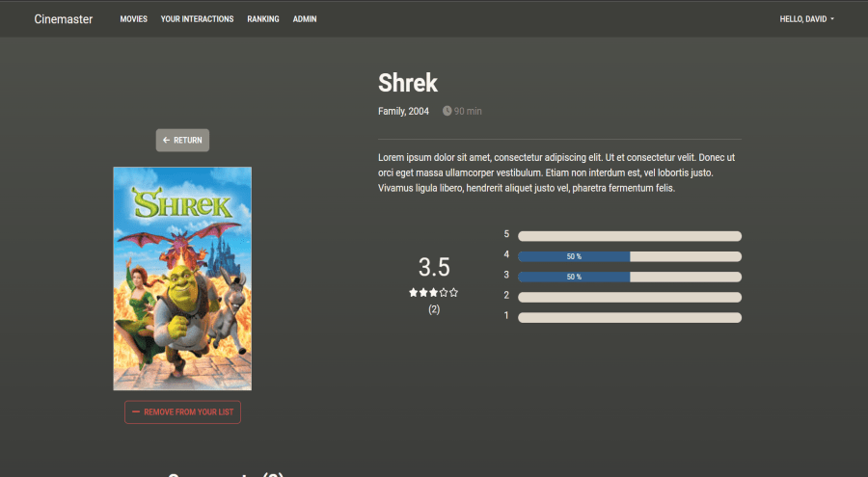Click the 5-star rating progress bar

(630, 236)
